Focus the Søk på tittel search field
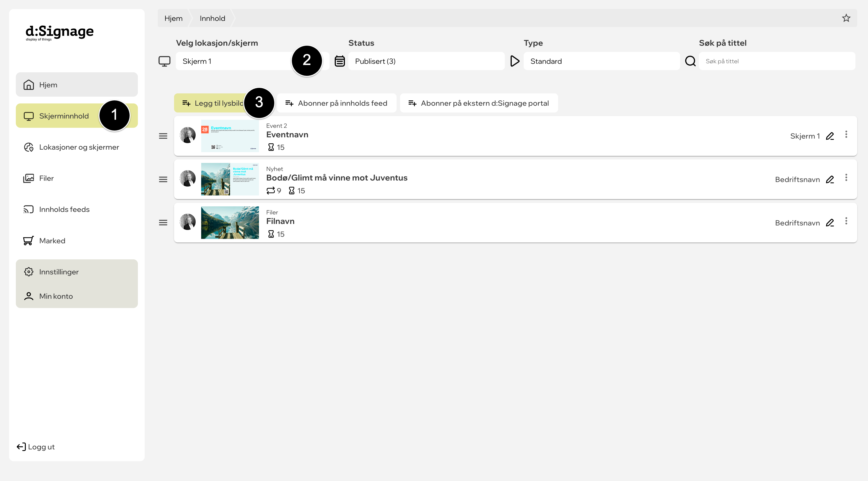This screenshot has width=868, height=481. (777, 61)
